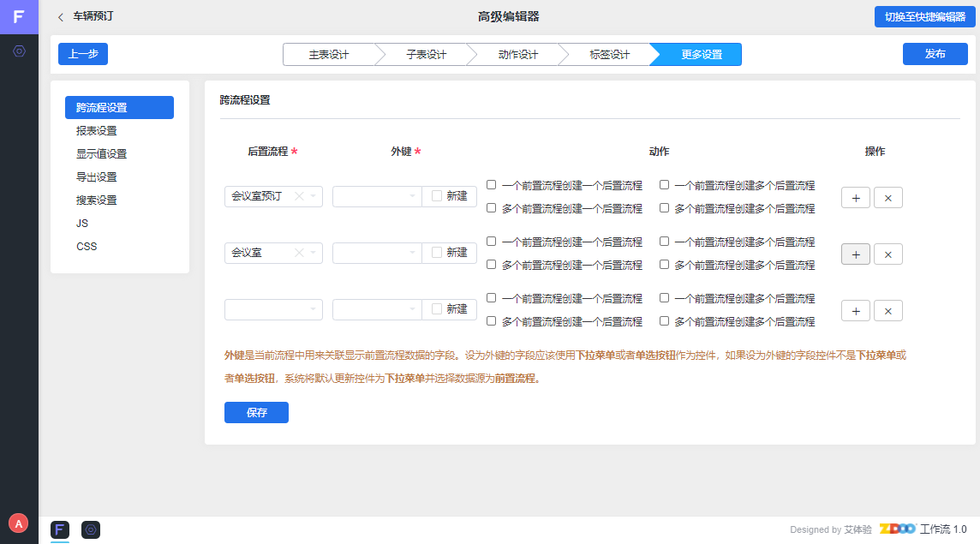Open the hexagon app icon in bottom taskbar
Viewport: 980px width, 544px height.
(x=91, y=530)
